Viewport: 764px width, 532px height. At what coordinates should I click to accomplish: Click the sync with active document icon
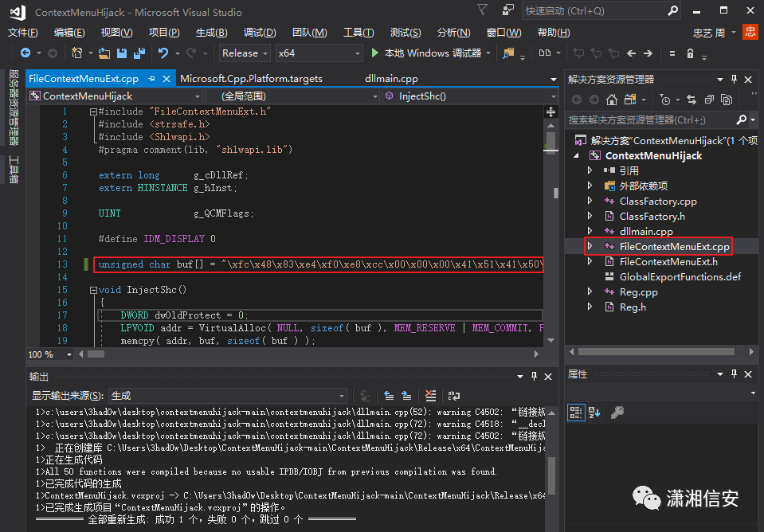630,100
